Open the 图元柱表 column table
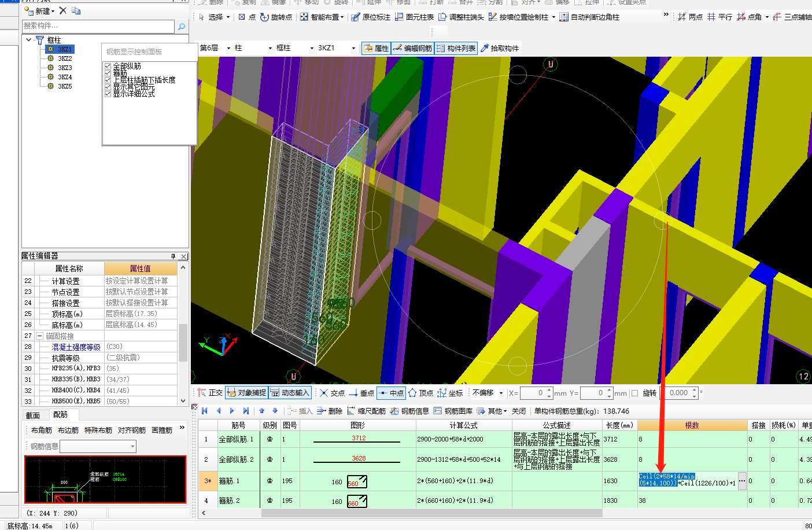Image resolution: width=812 pixels, height=530 pixels. point(414,17)
